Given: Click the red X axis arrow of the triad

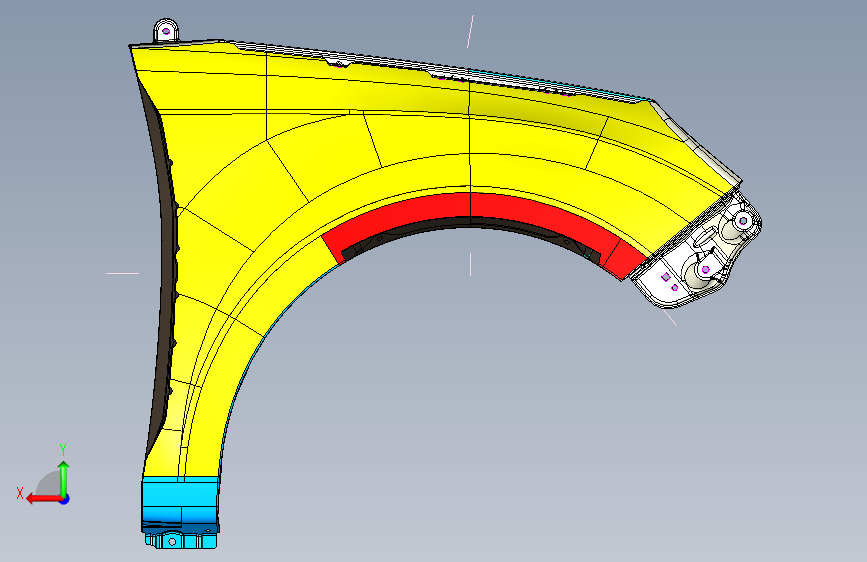Looking at the screenshot, I should coord(44,499).
